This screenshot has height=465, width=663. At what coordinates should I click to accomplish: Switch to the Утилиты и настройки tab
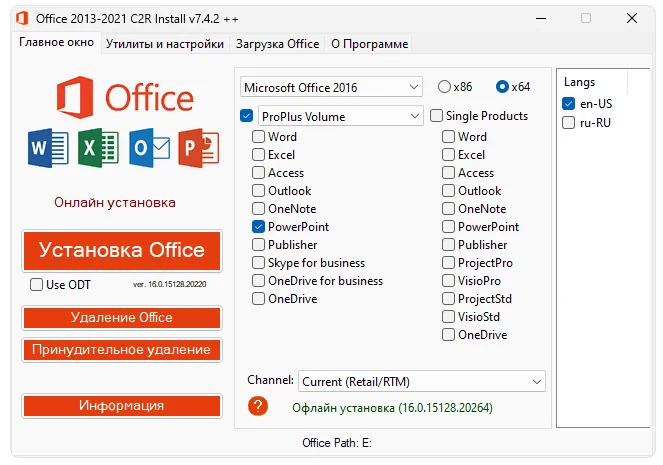coord(165,44)
